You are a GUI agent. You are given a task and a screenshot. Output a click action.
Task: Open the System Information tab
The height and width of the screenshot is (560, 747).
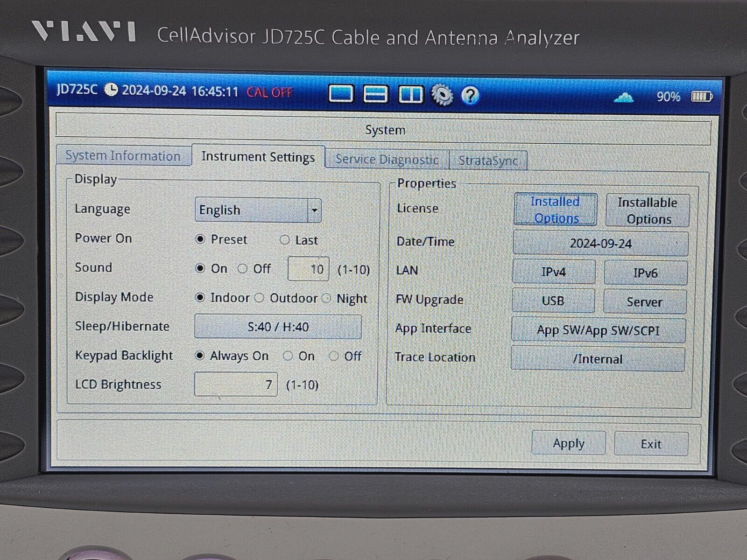tap(124, 156)
